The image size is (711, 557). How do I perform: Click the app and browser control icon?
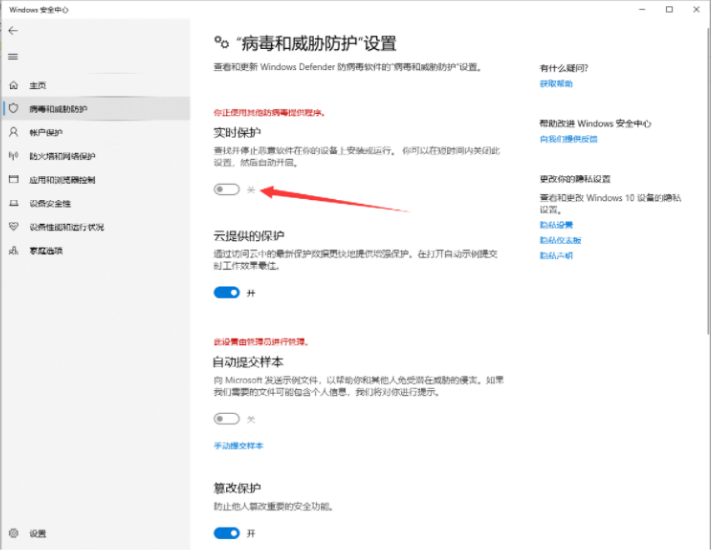pos(14,179)
